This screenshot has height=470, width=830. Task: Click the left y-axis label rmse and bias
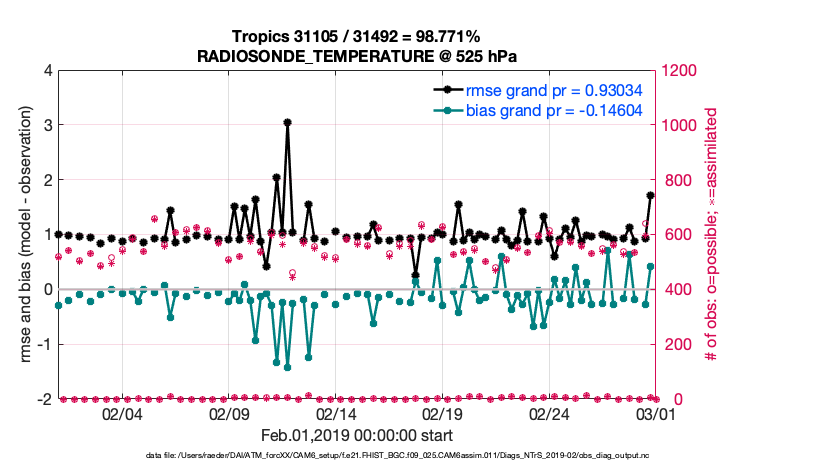[x=19, y=235]
